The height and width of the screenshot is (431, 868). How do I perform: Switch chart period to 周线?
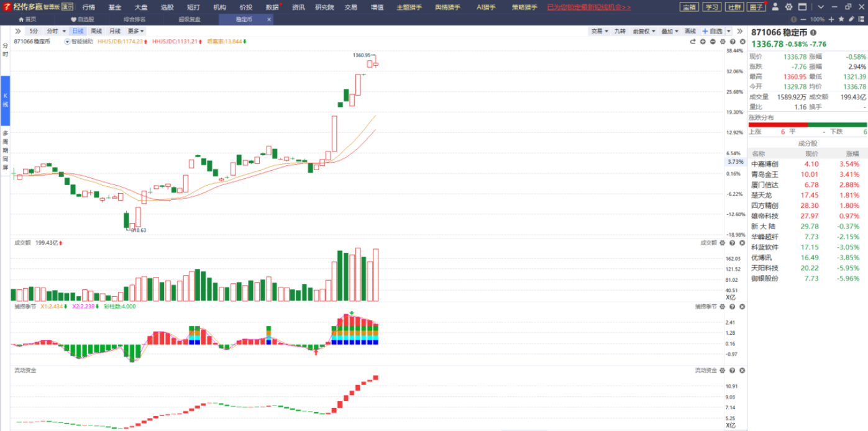click(96, 31)
